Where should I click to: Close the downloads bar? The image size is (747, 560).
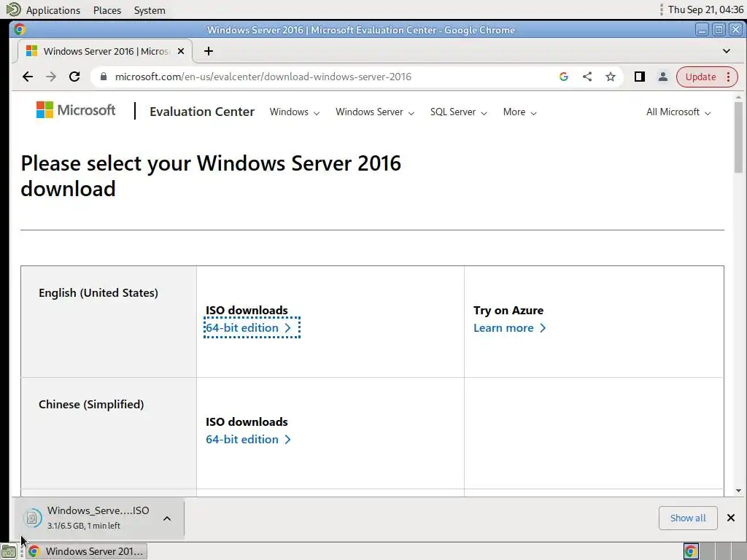pyautogui.click(x=731, y=518)
